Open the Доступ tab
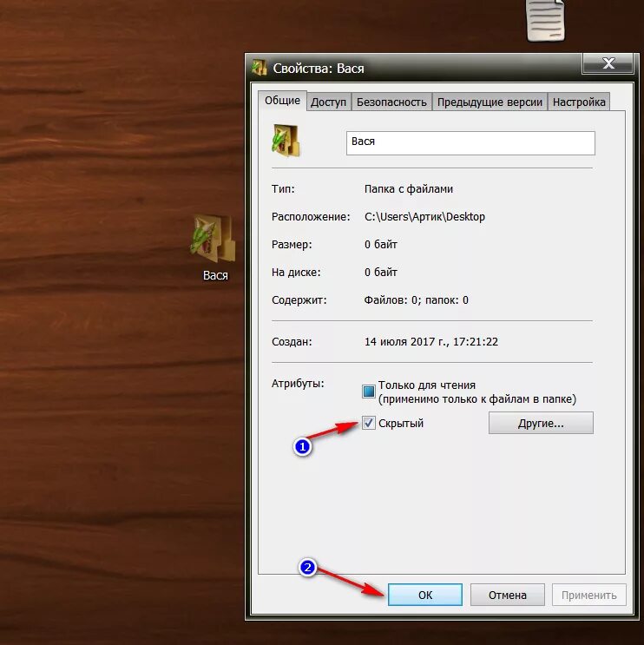644x645 pixels. click(328, 102)
